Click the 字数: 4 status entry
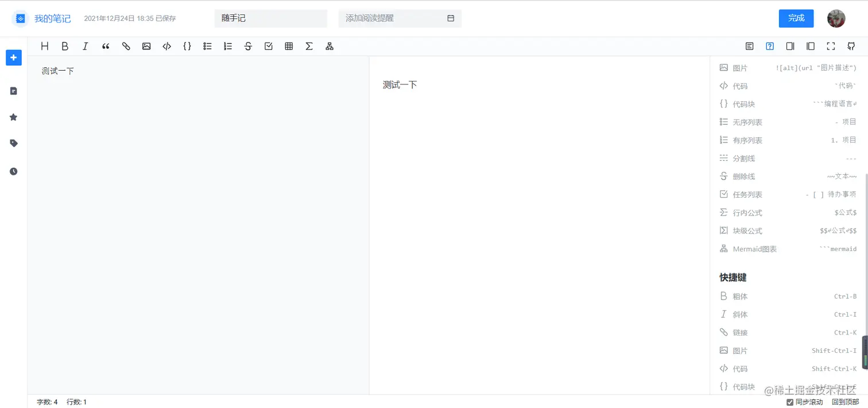Screen dimensions: 868x408 47,402
